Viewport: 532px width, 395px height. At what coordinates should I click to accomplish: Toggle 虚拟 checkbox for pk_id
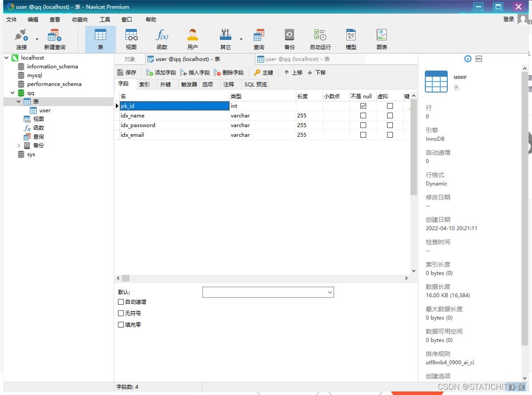point(390,106)
